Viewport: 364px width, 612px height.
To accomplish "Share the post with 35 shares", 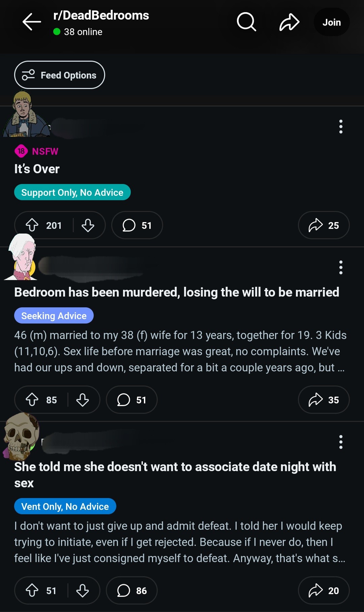I will 324,400.
